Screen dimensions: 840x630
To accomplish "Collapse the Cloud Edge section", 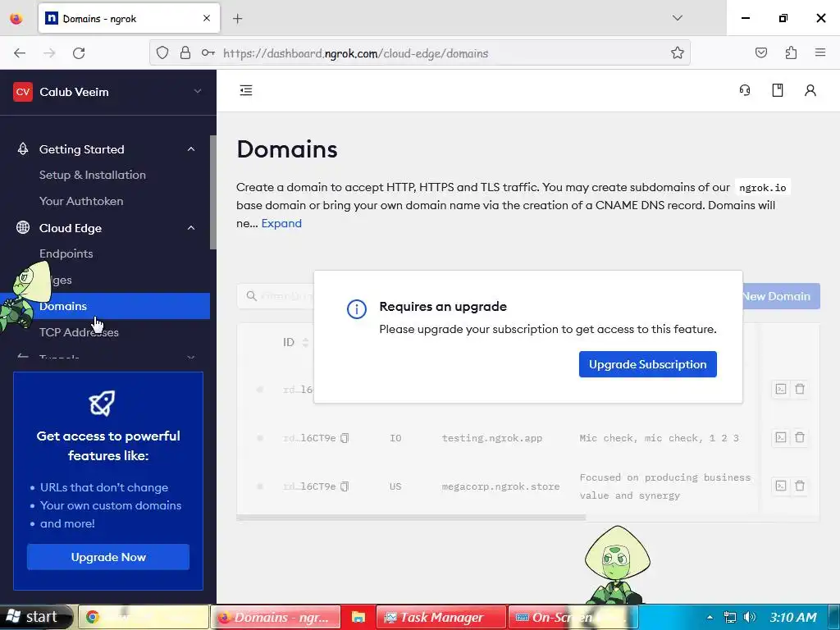I will (x=191, y=228).
